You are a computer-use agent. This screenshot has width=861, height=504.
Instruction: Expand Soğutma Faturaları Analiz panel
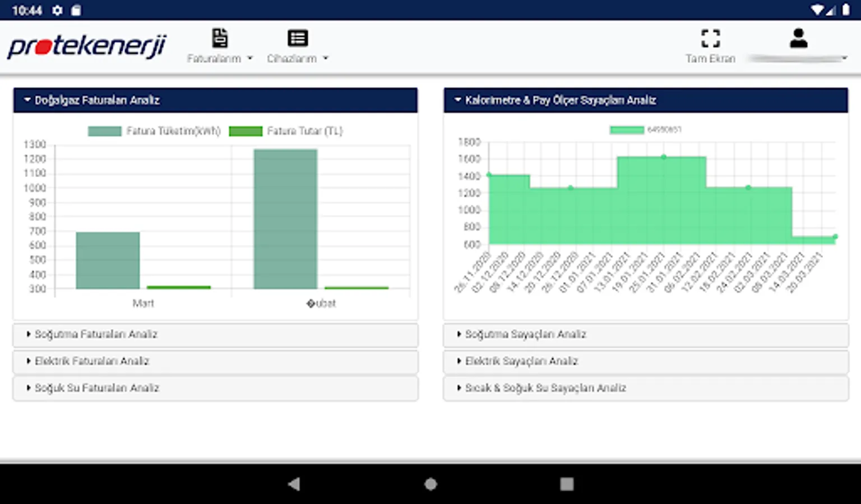tap(215, 334)
